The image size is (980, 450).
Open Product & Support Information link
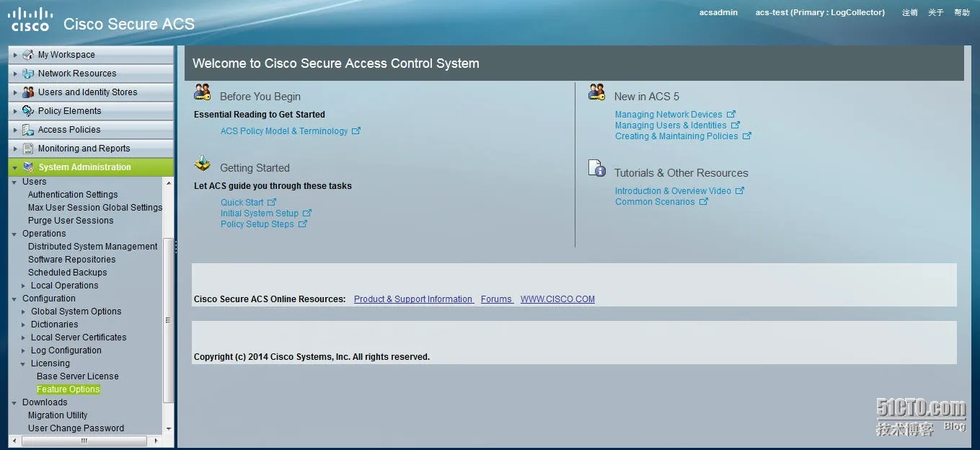click(x=414, y=299)
